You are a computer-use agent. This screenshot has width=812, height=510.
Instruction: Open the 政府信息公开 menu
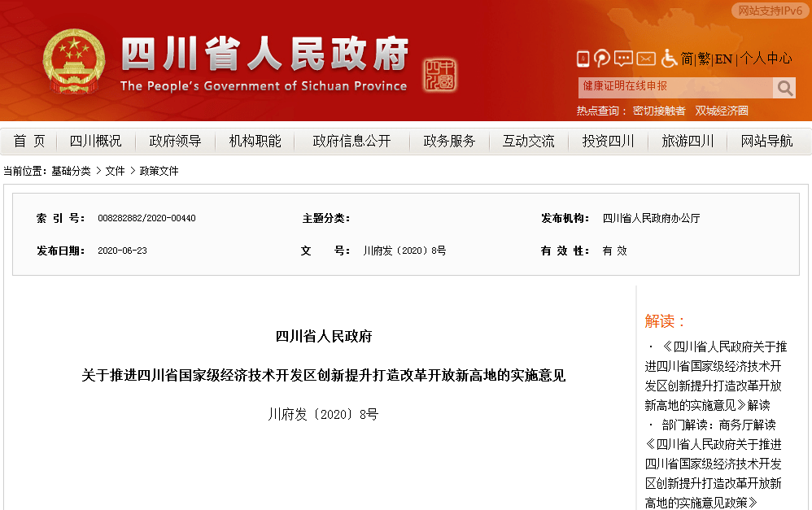pyautogui.click(x=348, y=141)
